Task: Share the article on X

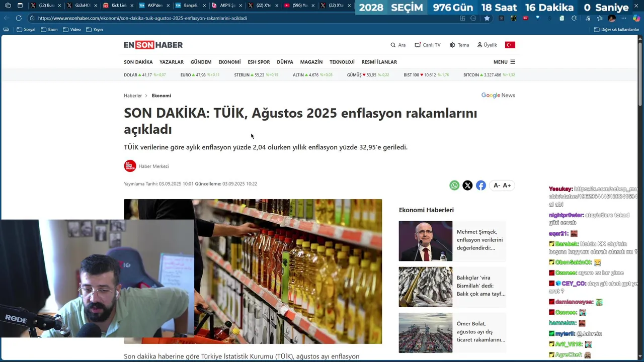Action: [467, 186]
